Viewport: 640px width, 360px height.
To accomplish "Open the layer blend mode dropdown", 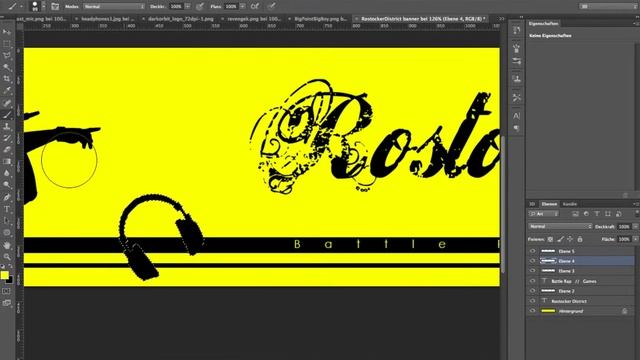I will pyautogui.click(x=560, y=226).
